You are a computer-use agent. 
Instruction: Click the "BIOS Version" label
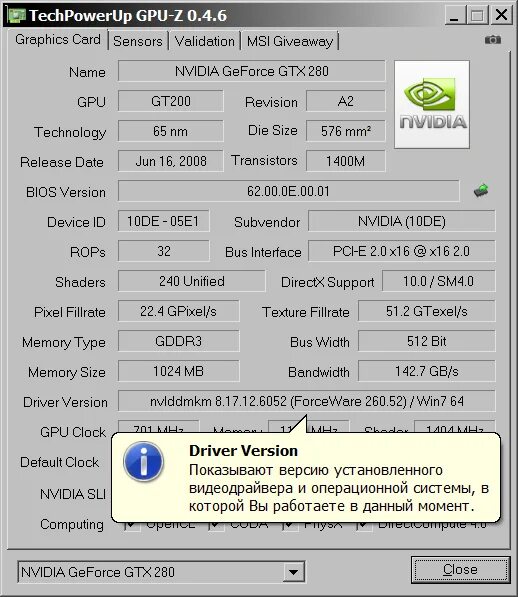point(65,192)
